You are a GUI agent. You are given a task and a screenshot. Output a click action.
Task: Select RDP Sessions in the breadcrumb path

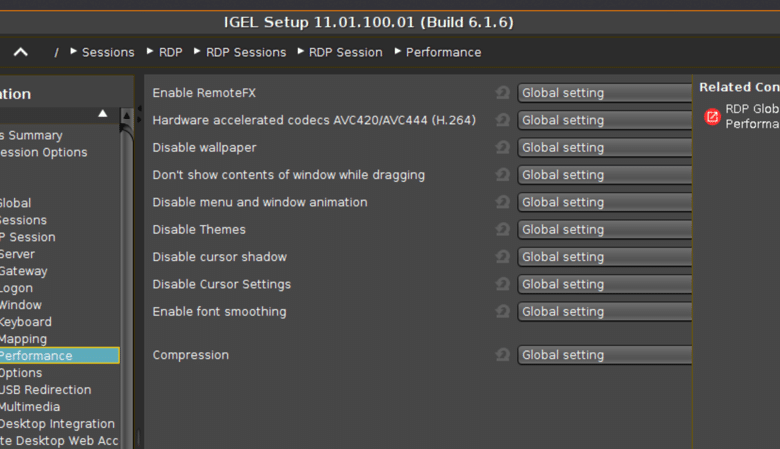[x=246, y=52]
